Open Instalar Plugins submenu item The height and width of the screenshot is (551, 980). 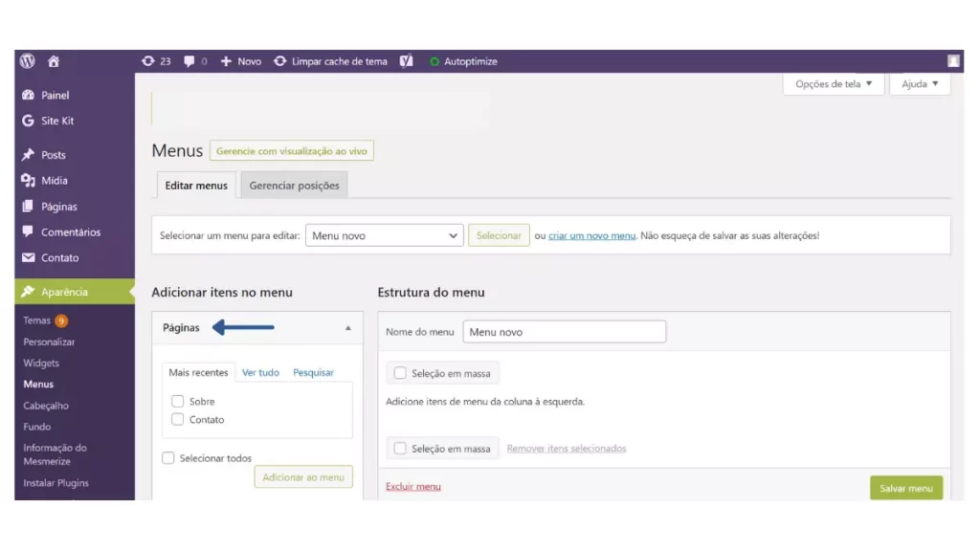point(56,483)
